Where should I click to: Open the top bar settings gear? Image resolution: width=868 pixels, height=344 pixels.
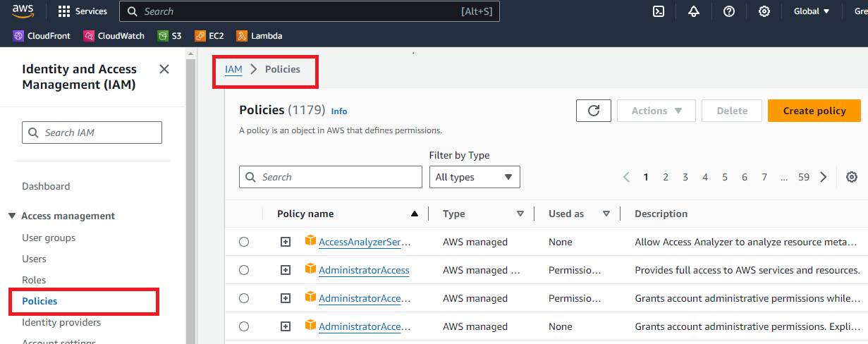(764, 11)
